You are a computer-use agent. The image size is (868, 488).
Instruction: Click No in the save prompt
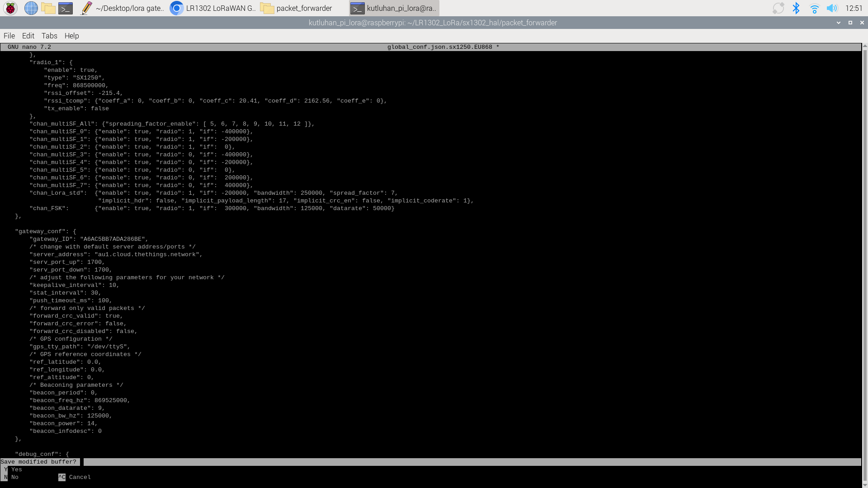click(14, 477)
